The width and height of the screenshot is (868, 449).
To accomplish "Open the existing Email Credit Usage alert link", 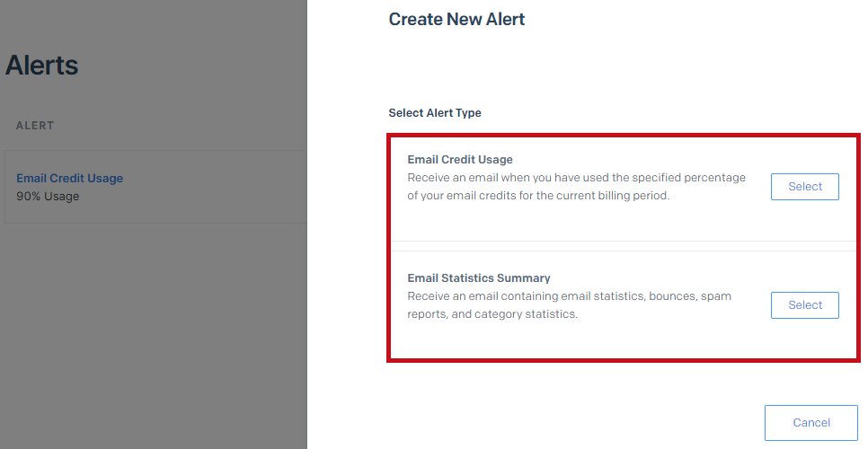I will 70,178.
